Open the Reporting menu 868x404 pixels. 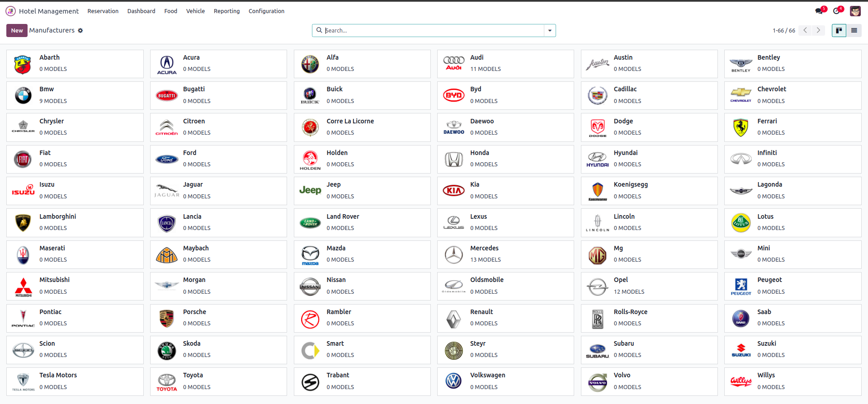click(x=226, y=11)
